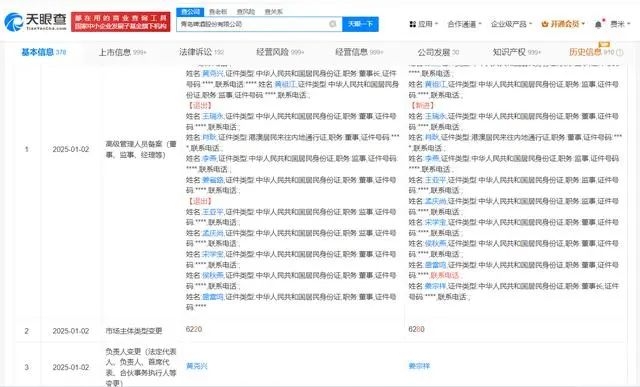
Task: Switch to the 经营风险 tab
Action: (280, 52)
